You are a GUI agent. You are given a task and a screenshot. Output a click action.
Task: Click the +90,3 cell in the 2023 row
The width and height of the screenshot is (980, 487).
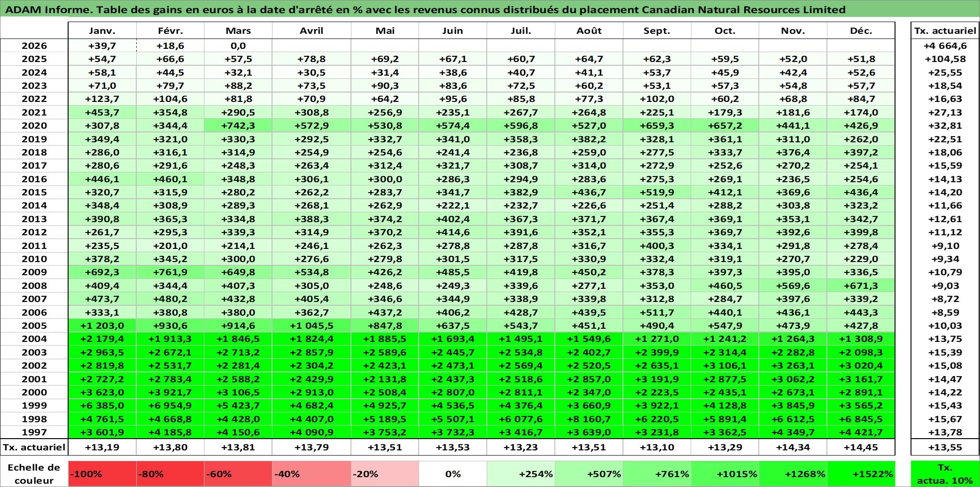(x=385, y=85)
